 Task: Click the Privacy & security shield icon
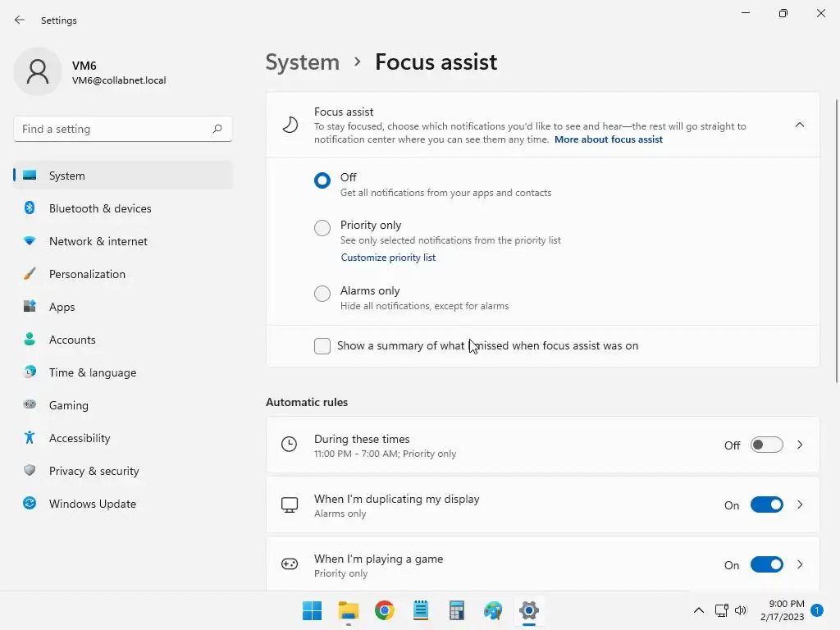click(30, 471)
